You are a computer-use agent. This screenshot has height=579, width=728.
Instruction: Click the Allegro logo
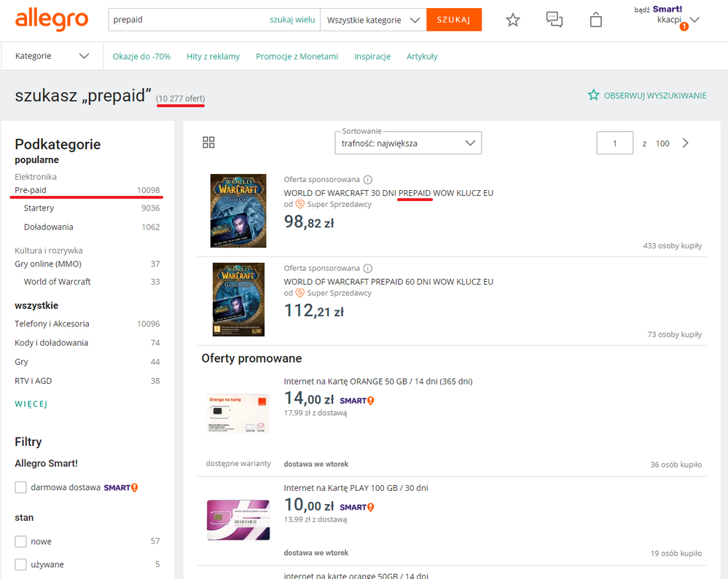point(52,20)
